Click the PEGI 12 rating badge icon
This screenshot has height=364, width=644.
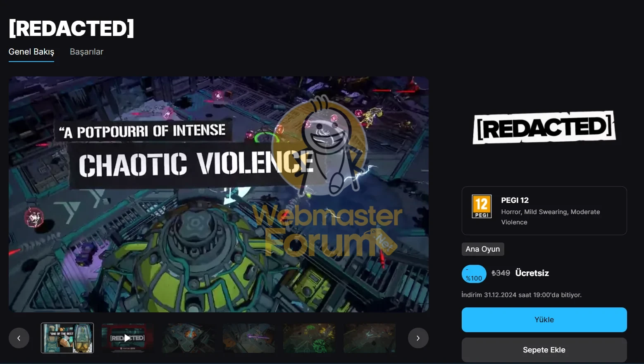[482, 206]
